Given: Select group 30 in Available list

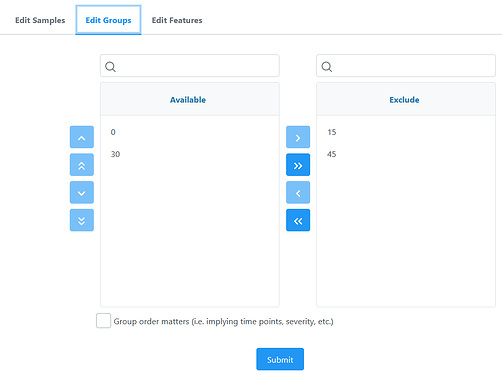Looking at the screenshot, I should [x=190, y=154].
